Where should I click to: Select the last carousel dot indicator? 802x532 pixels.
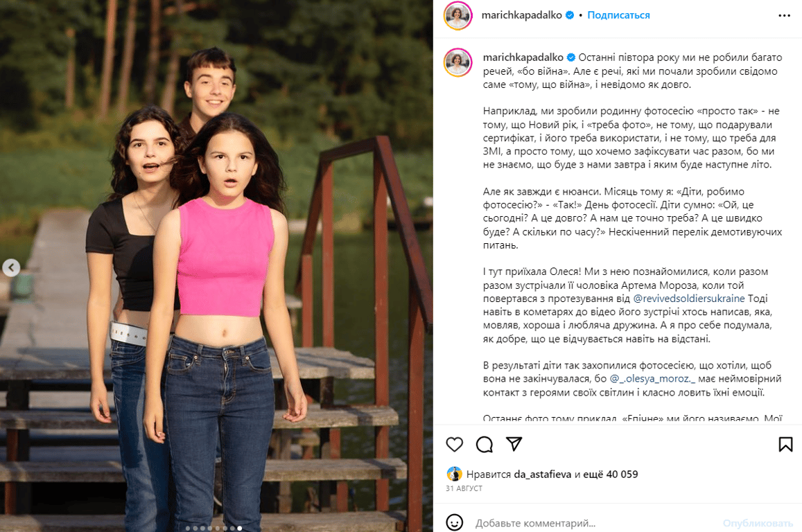click(239, 528)
